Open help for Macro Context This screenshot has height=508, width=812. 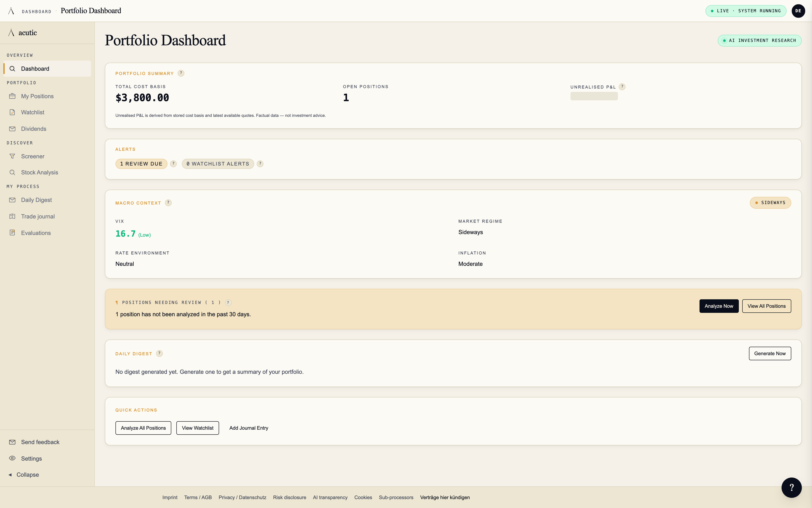[169, 203]
